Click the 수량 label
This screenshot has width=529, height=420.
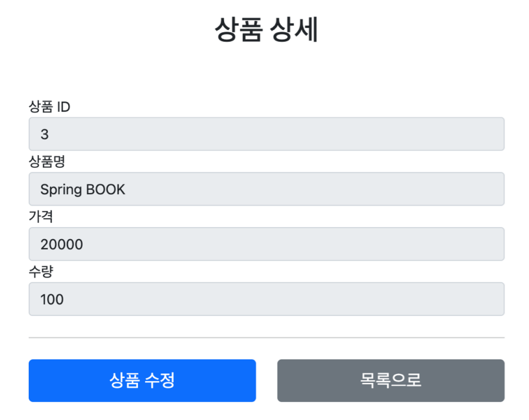pyautogui.click(x=39, y=272)
